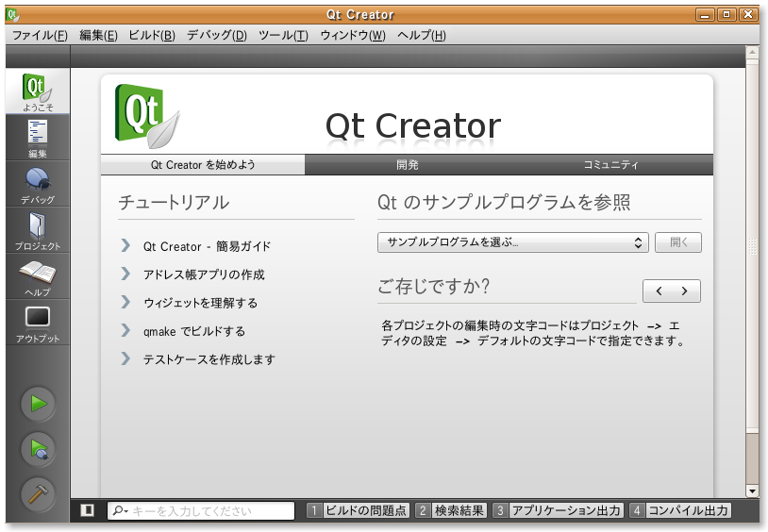Viewport: 768px width, 532px height.
Task: Switch to 編集 (Edit) mode
Action: click(x=37, y=137)
